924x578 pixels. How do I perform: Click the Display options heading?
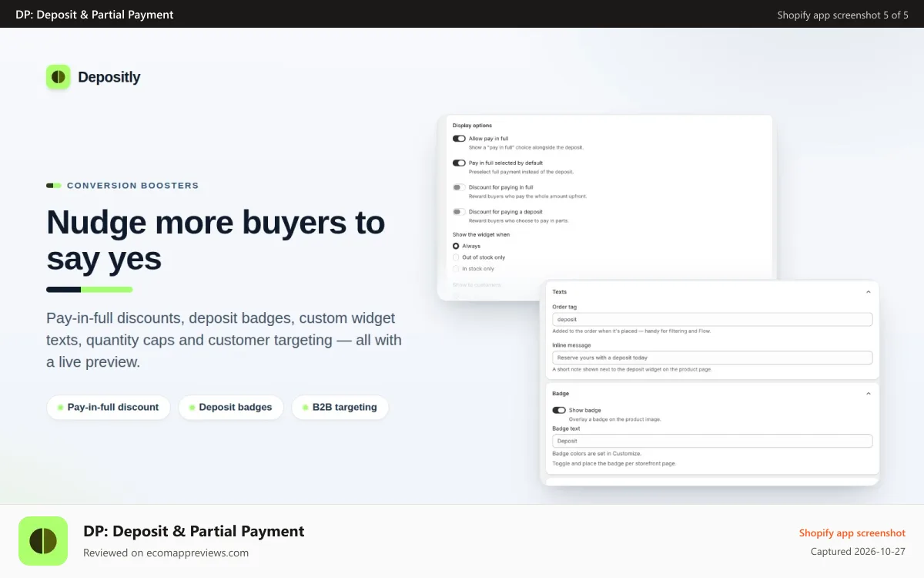point(472,126)
